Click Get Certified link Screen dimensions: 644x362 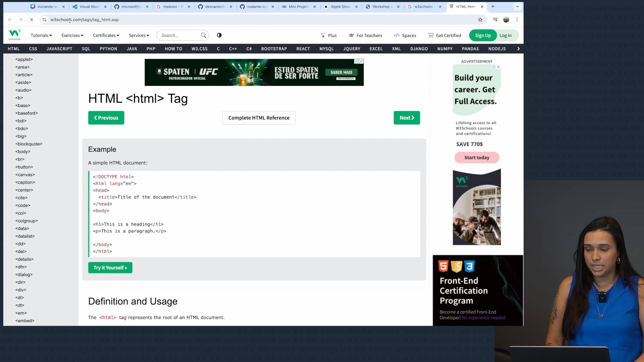click(445, 35)
